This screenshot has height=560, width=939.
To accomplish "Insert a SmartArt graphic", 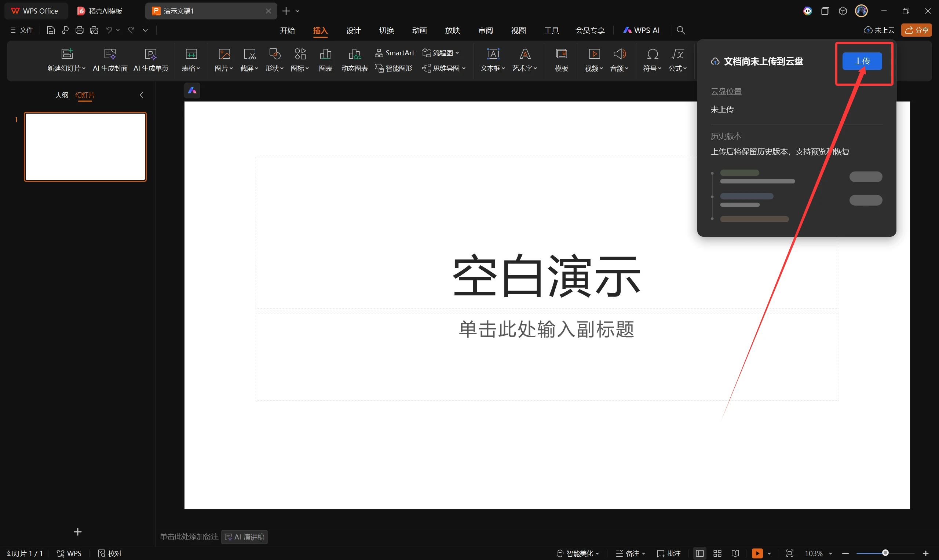I will (395, 53).
